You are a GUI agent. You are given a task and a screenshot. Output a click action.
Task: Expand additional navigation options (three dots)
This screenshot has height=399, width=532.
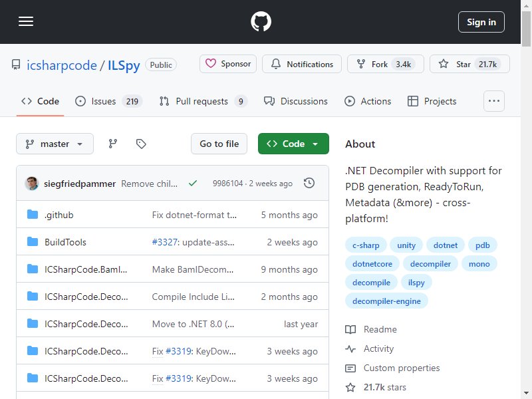(493, 101)
